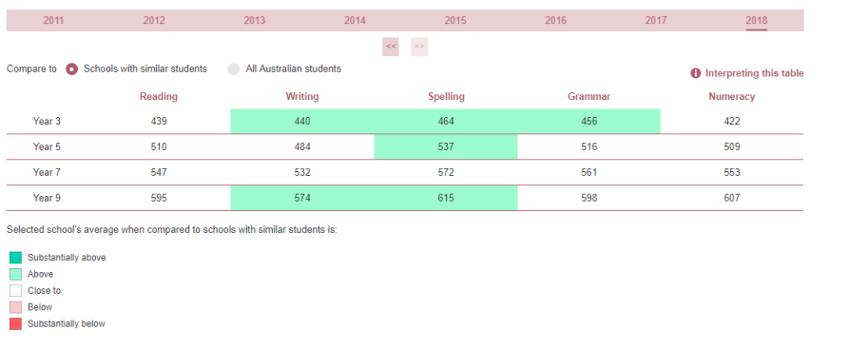The height and width of the screenshot is (349, 868).
Task: Open the 2017 year tab
Action: point(656,21)
